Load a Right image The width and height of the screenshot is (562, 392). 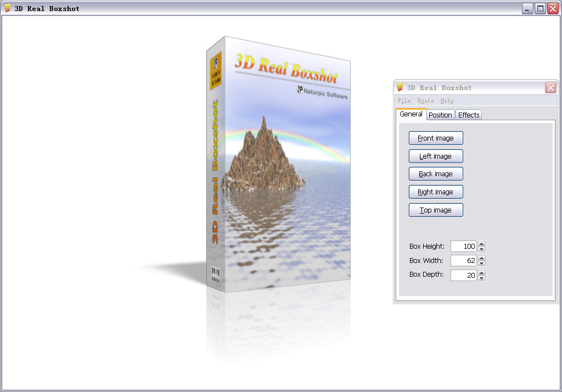click(436, 192)
